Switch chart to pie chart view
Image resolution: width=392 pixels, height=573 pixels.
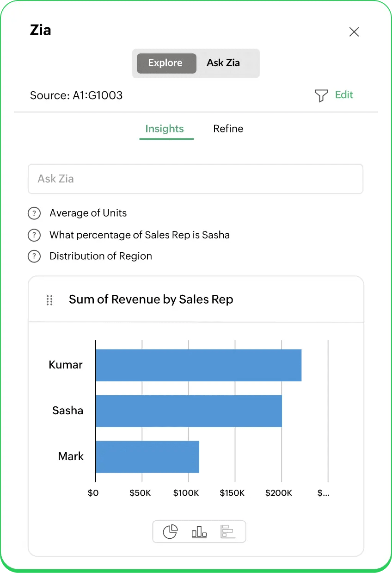(171, 531)
